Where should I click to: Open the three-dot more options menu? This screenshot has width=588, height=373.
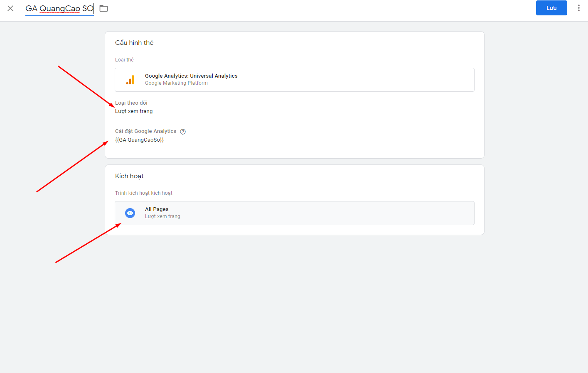coord(578,8)
